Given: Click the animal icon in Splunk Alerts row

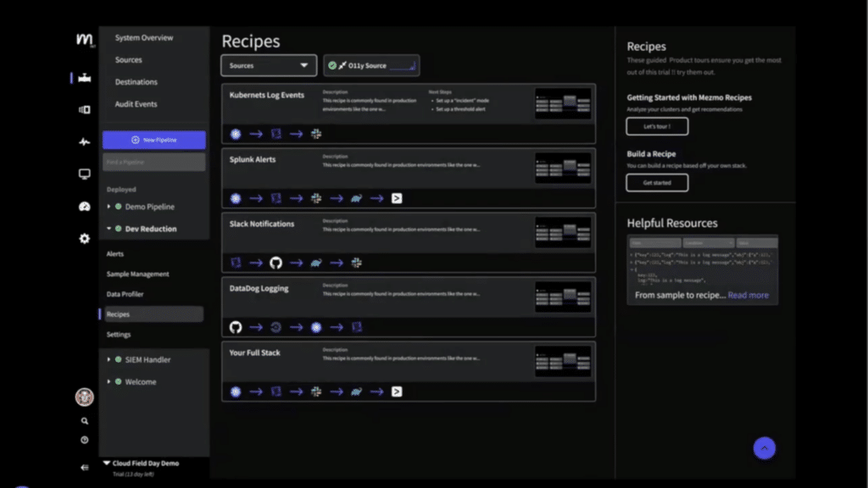Looking at the screenshot, I should (x=357, y=198).
